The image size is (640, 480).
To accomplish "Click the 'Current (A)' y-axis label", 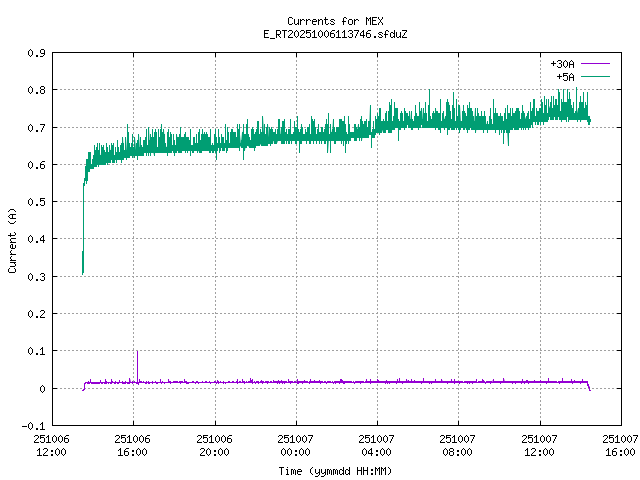I will [12, 239].
